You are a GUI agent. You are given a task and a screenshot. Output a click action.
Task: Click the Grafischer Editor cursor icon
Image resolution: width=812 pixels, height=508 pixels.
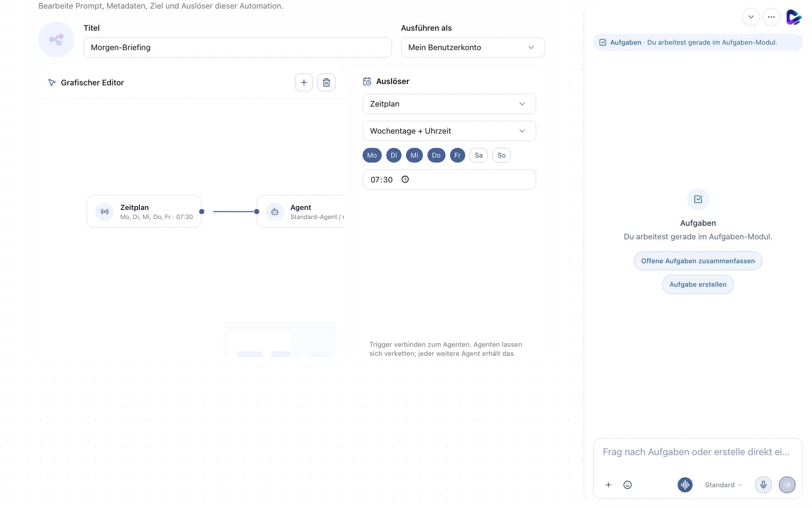point(52,83)
